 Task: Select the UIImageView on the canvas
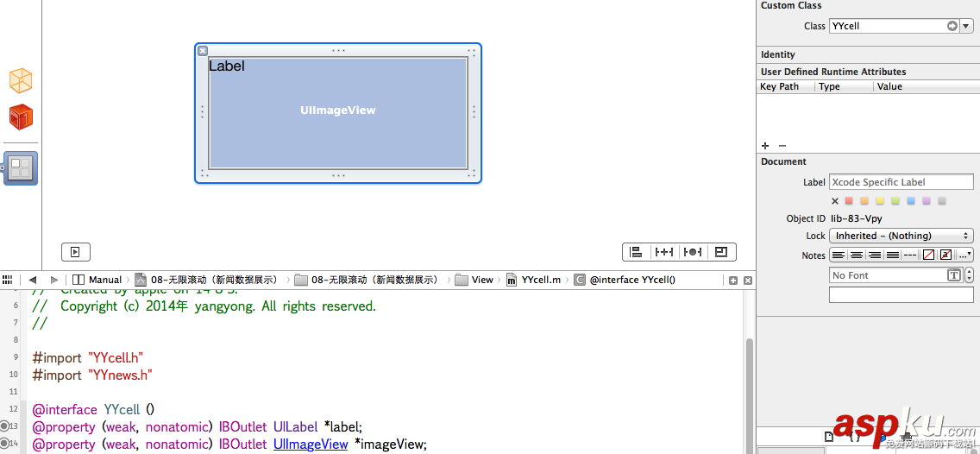tap(338, 113)
